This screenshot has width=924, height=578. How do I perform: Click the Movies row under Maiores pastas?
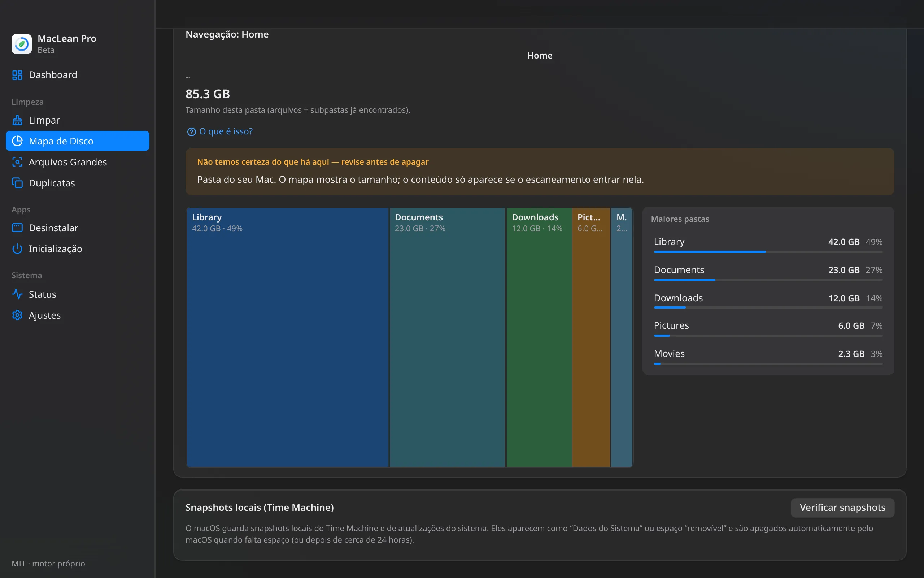coord(768,356)
